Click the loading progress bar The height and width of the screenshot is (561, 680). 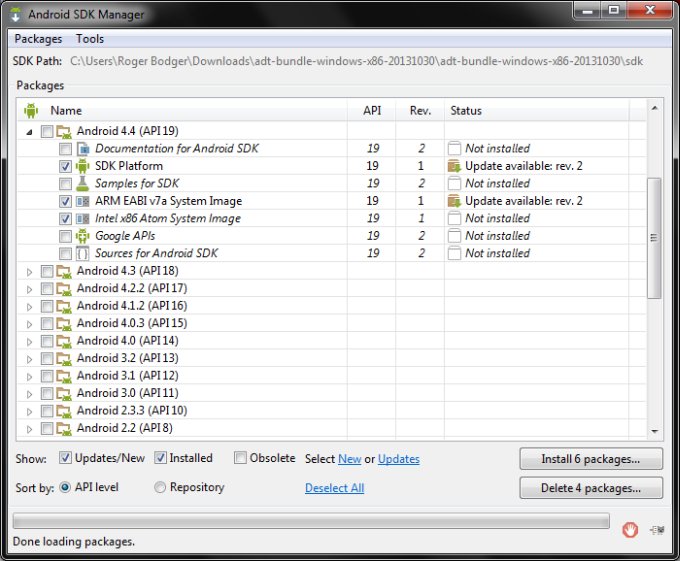[311, 521]
